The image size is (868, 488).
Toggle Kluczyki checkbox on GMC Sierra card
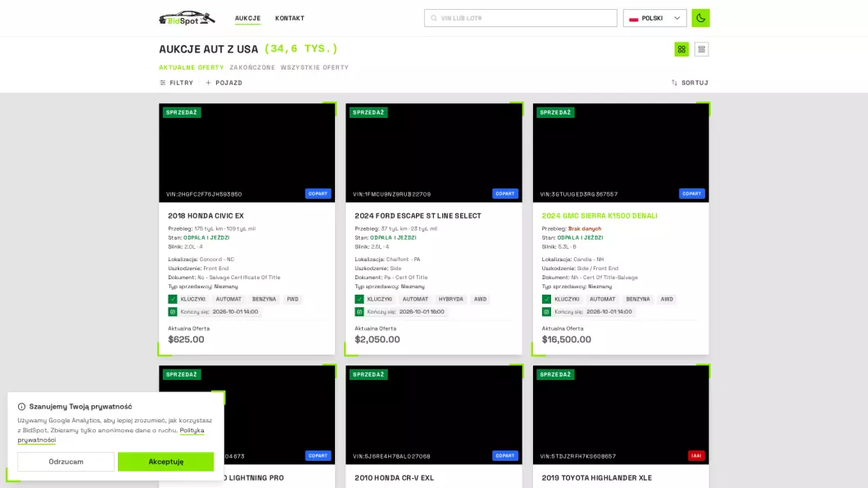click(546, 299)
